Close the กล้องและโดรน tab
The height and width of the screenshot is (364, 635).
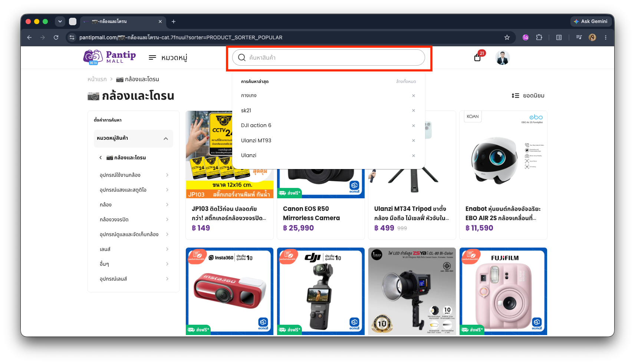click(160, 21)
